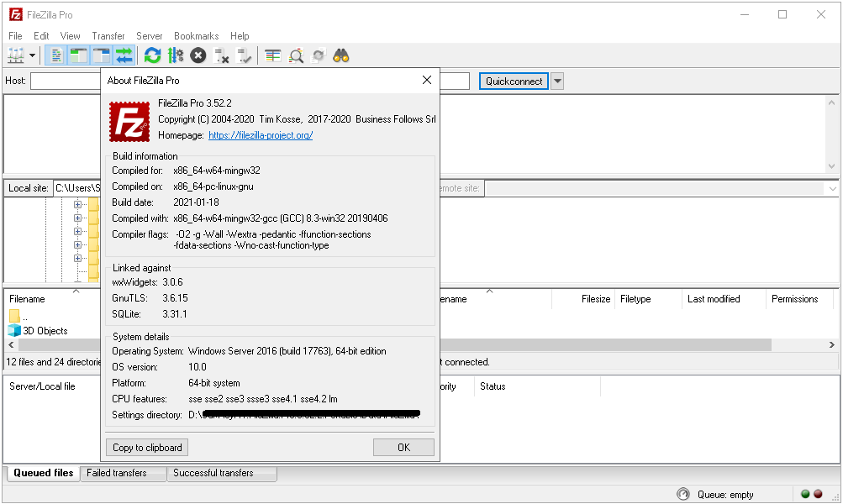Select the 3D Objects folder
Screen dimensions: 843x504
point(38,330)
